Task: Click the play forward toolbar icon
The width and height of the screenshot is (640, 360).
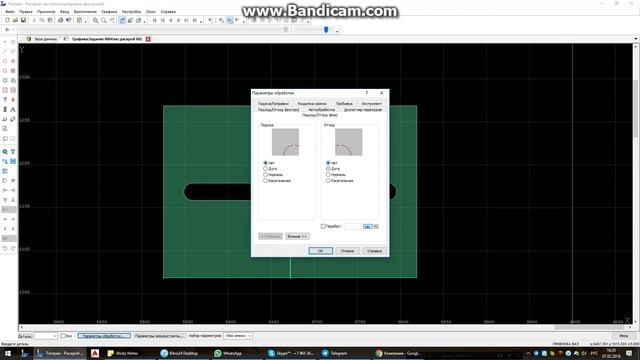Action: coord(178,20)
